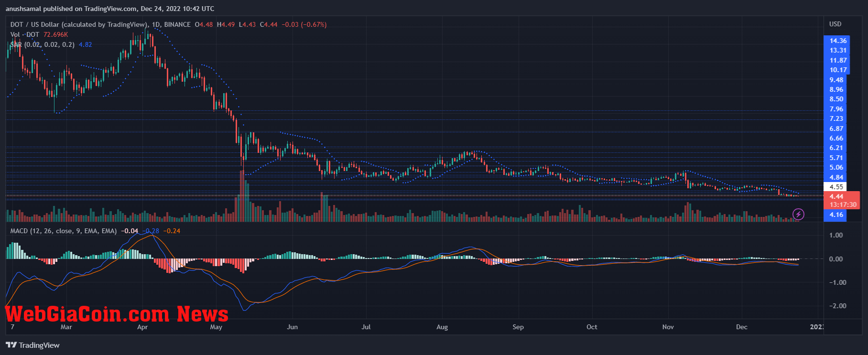Click the Nov label on the time axis
The height and width of the screenshot is (355, 868).
pos(668,327)
